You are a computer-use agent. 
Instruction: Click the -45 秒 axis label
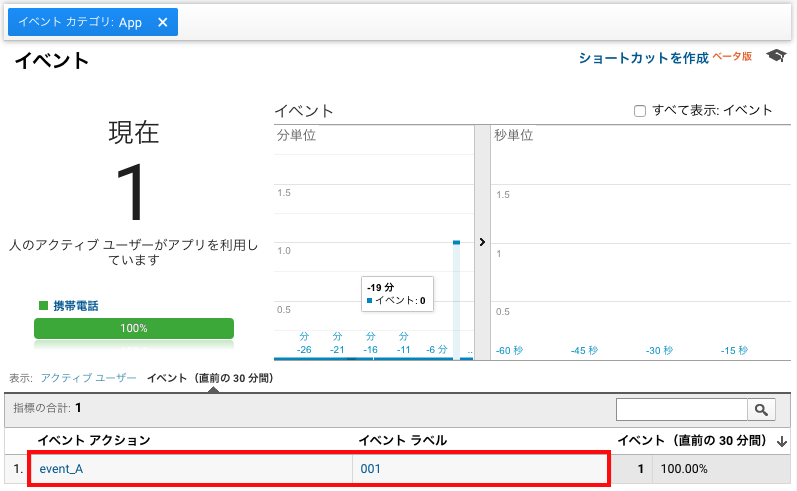585,351
